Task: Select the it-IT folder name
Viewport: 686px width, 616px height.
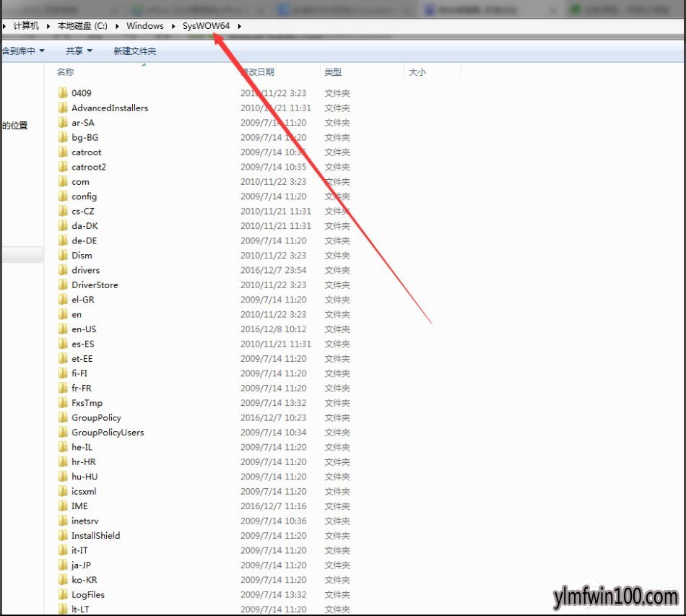Action: click(79, 550)
